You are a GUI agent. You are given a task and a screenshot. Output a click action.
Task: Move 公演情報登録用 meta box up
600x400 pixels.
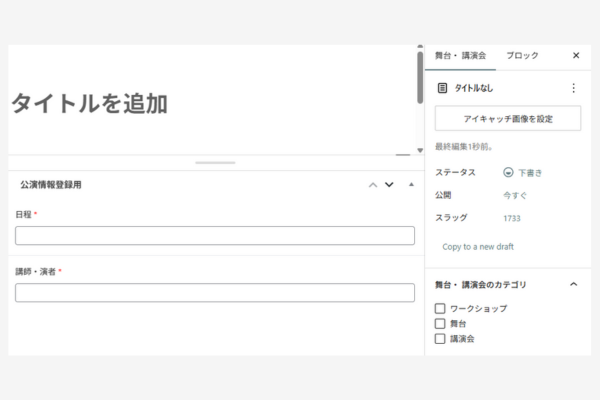[x=373, y=185]
